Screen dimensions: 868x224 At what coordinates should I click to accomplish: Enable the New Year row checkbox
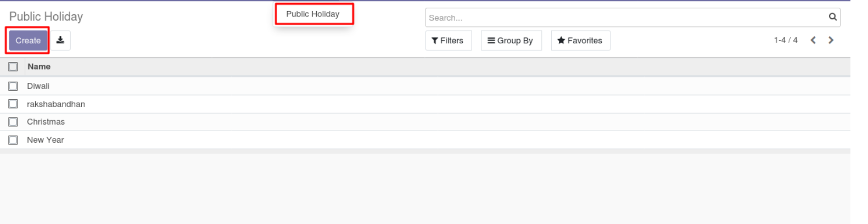click(13, 140)
